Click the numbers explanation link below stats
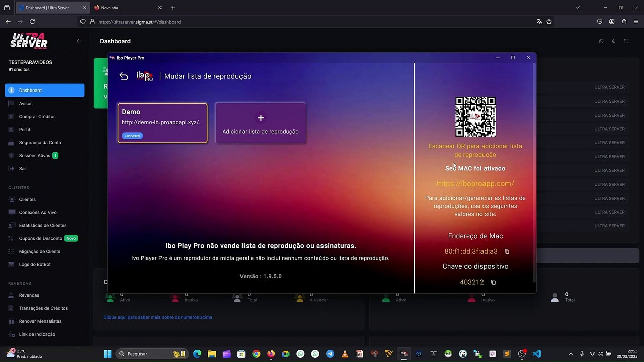 158,317
